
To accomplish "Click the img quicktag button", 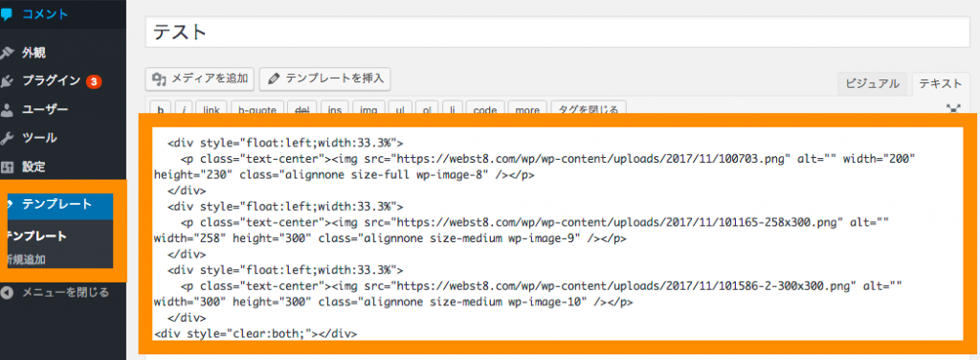I will (x=368, y=108).
